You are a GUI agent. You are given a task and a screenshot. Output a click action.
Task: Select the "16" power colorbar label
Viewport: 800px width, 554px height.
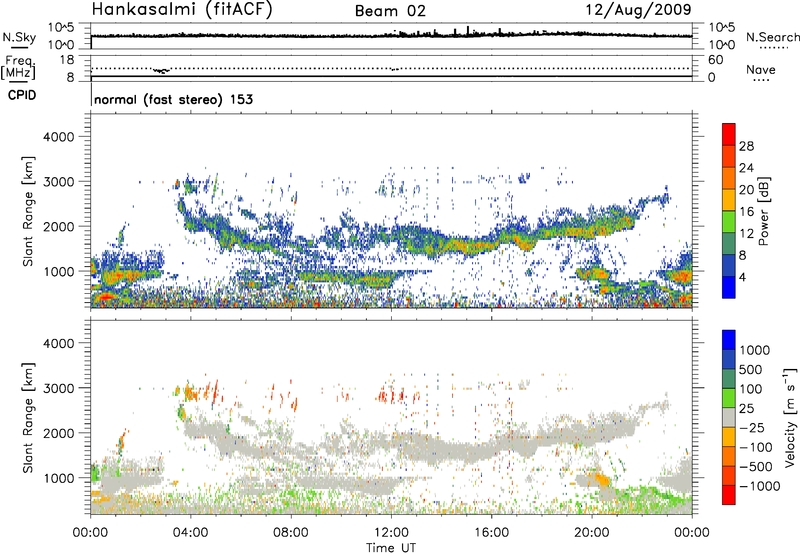746,212
